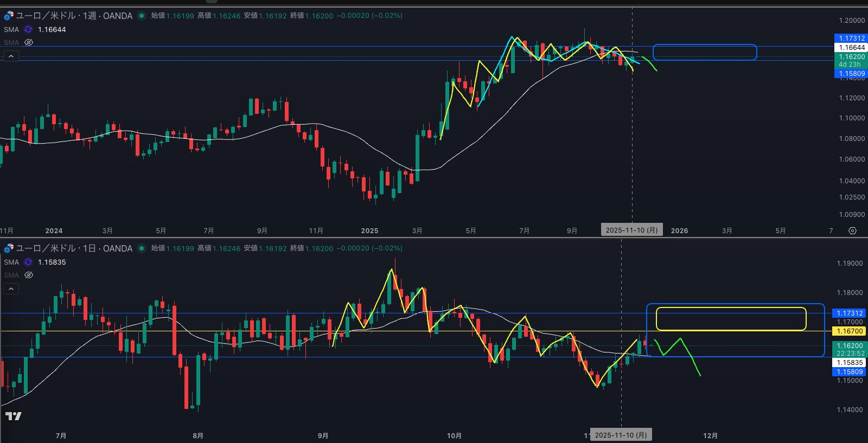
Task: Collapse the weekly chart indicator legend
Action: click(11, 56)
